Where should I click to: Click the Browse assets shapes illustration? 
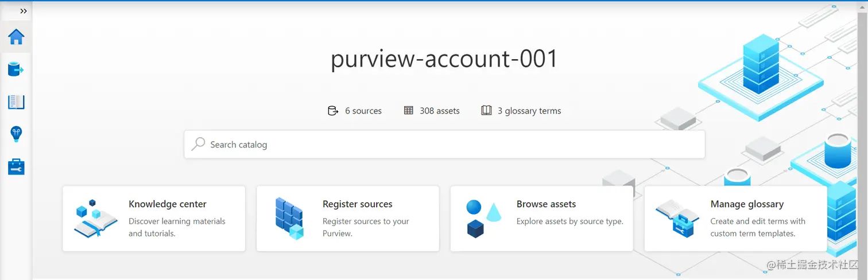coord(484,219)
